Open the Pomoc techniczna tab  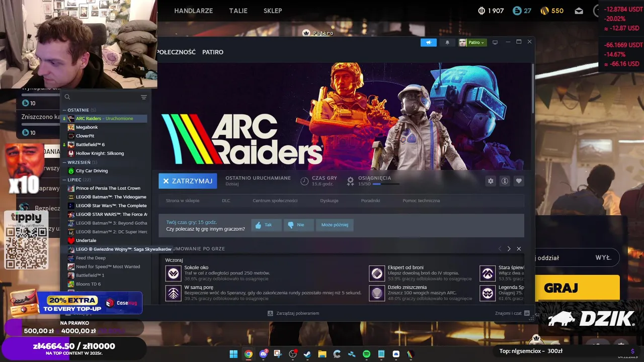(x=421, y=201)
